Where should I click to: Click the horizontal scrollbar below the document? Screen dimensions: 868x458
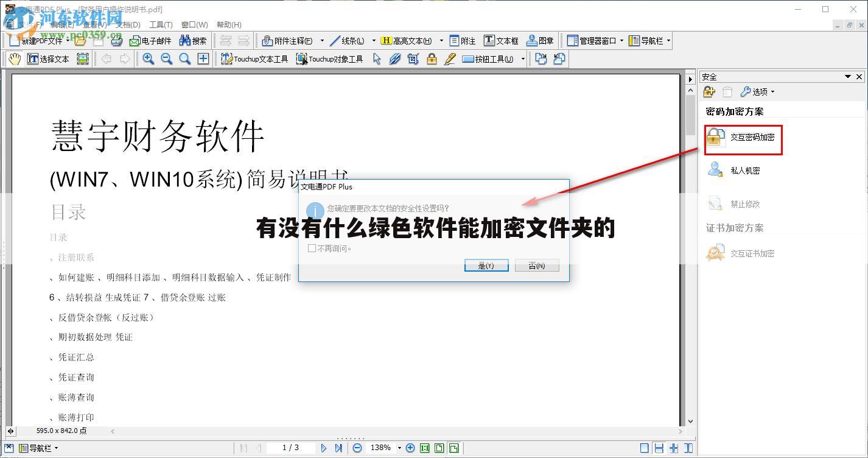(396, 431)
